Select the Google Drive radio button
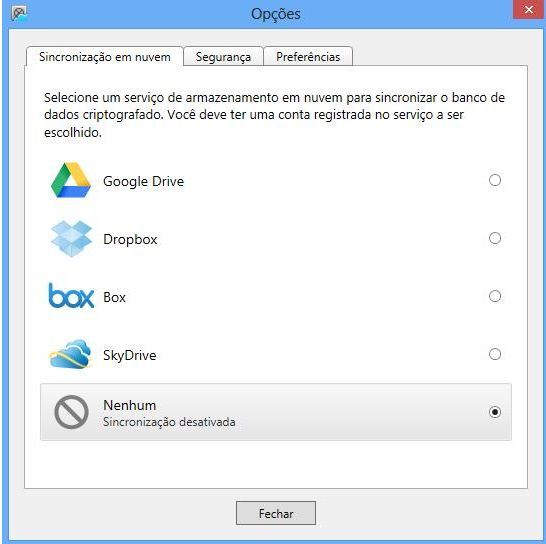The width and height of the screenshot is (546, 544). click(495, 180)
